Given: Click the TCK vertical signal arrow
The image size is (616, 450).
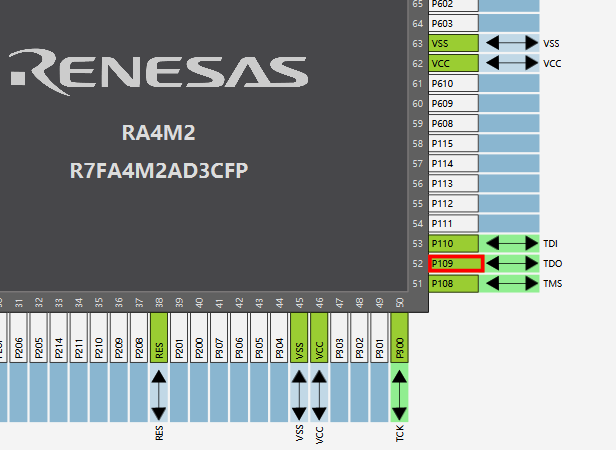Looking at the screenshot, I should point(400,395).
